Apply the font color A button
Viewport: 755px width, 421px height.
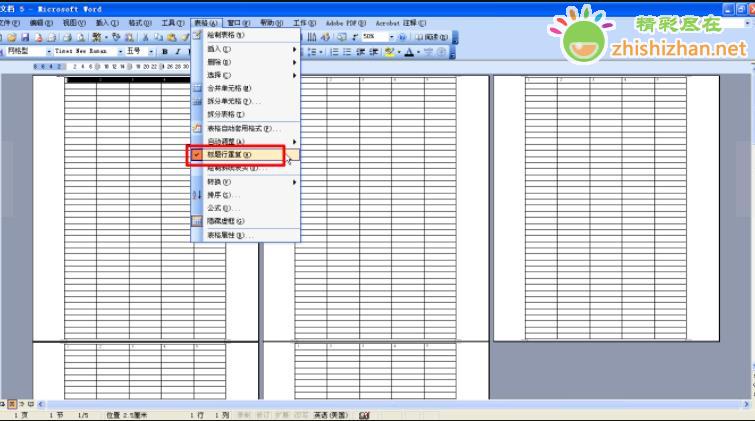coord(409,52)
